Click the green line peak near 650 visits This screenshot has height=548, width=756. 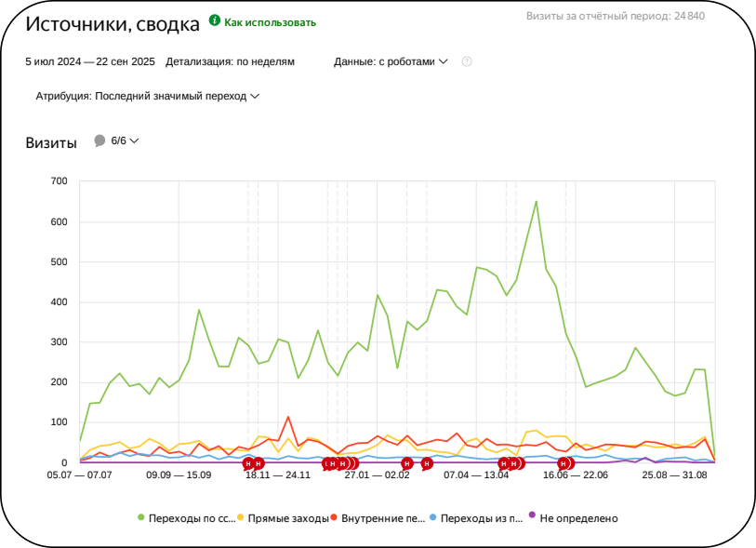(x=537, y=202)
